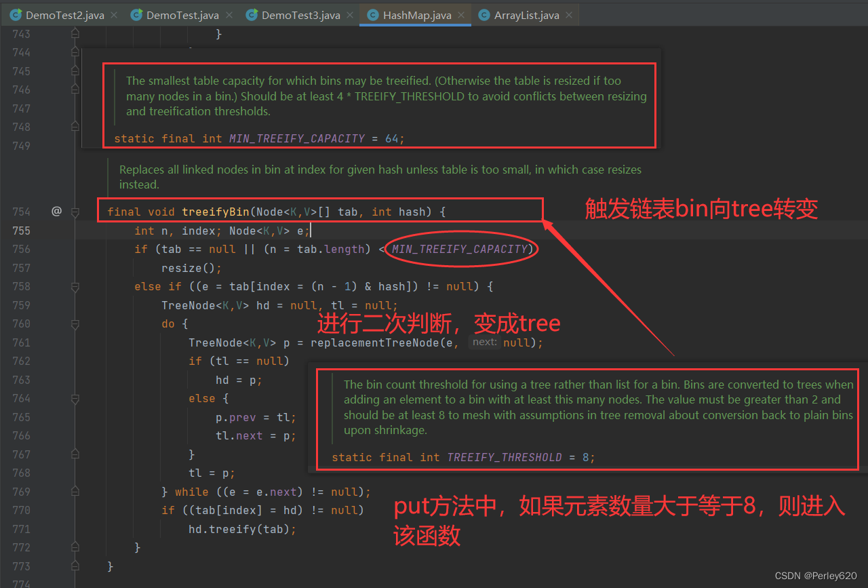
Task: Click the 'Replaces all linked nodes' doc comment
Action: click(380, 177)
